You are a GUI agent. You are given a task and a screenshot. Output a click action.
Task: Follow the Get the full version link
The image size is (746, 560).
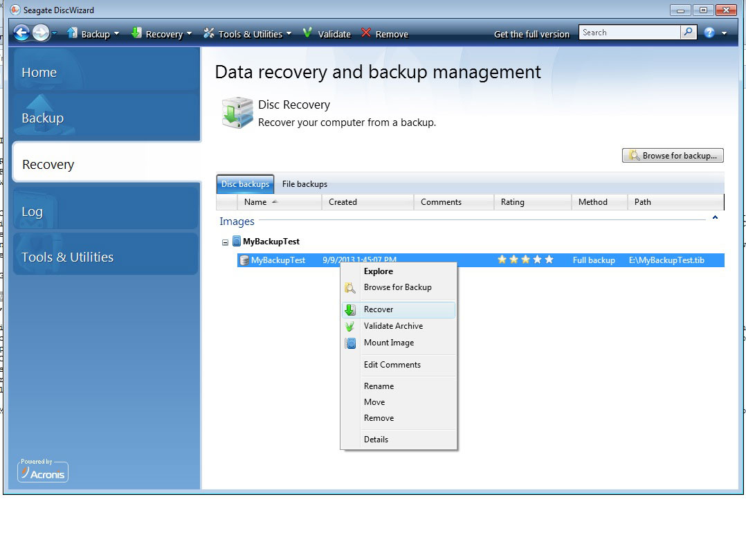coord(531,34)
